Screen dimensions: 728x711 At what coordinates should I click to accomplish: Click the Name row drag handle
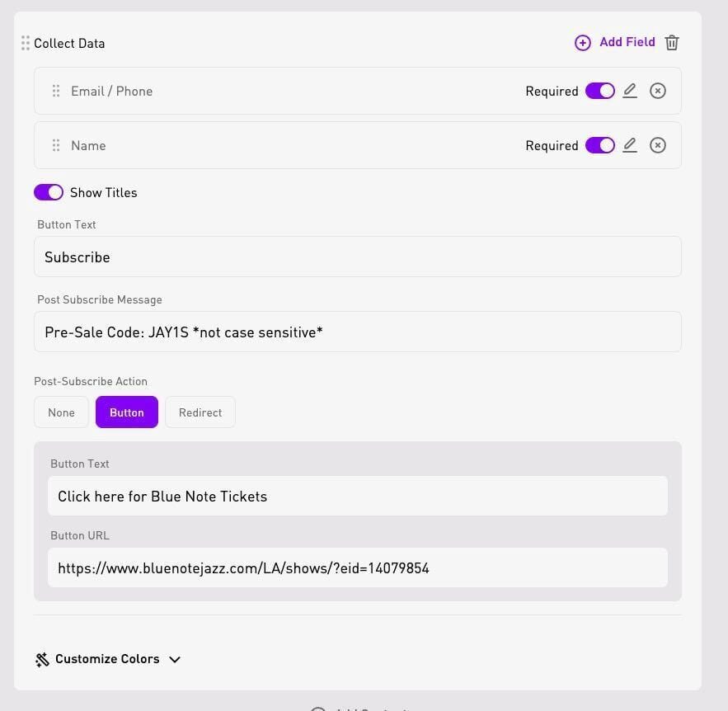[x=56, y=145]
